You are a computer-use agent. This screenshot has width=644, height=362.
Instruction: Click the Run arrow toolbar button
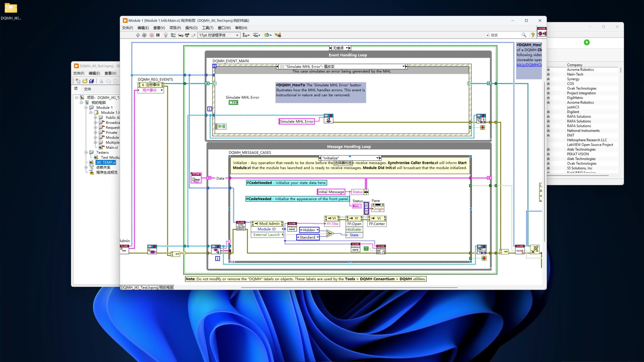point(138,35)
